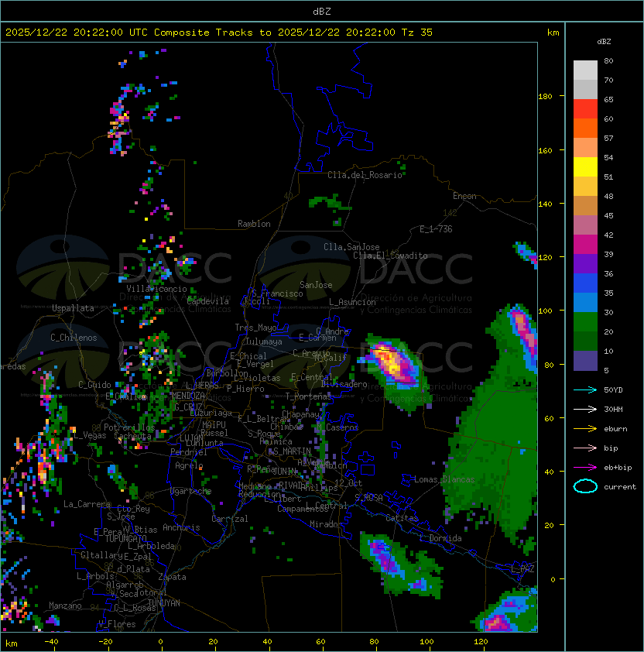This screenshot has width=644, height=652.
Task: Click the 'Catitas' map label
Action: tap(402, 518)
